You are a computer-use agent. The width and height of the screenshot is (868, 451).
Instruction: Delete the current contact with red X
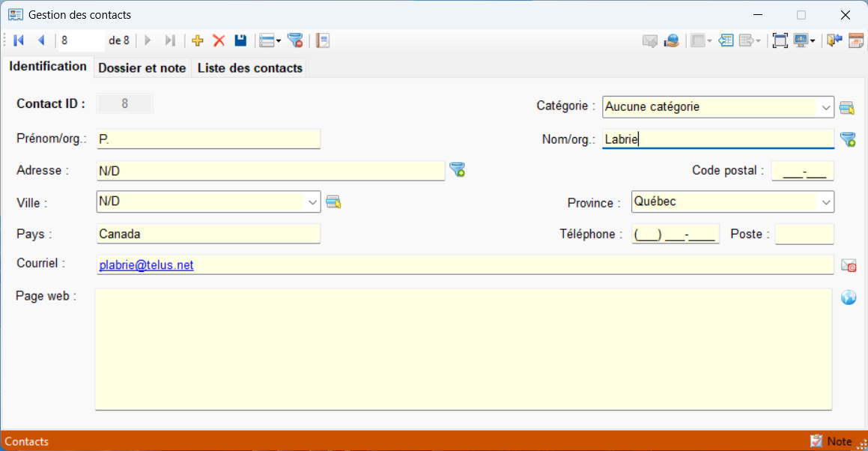[219, 40]
